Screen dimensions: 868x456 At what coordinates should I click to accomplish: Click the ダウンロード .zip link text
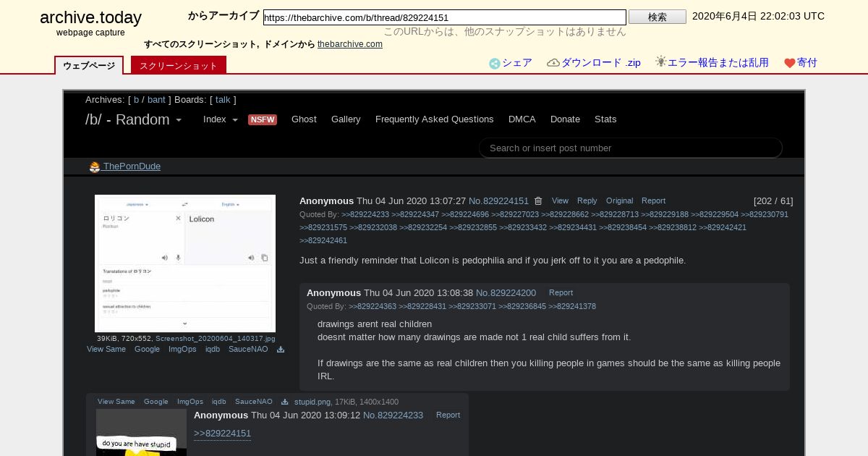601,63
